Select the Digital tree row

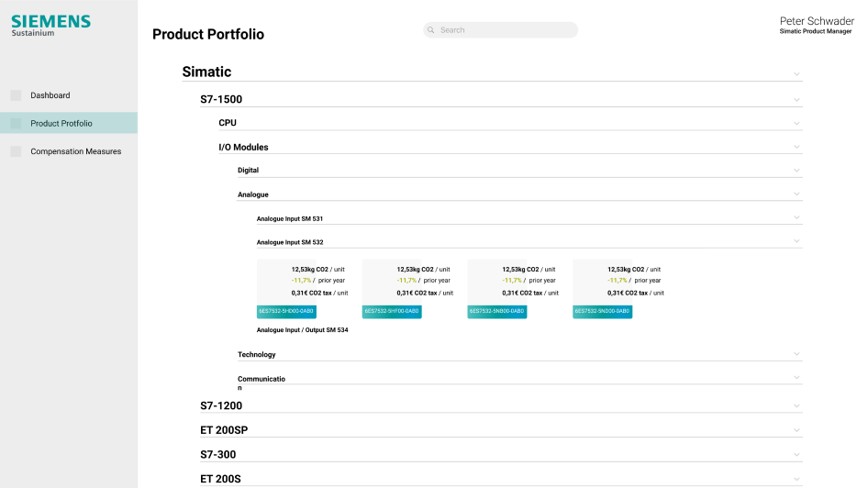coord(520,171)
